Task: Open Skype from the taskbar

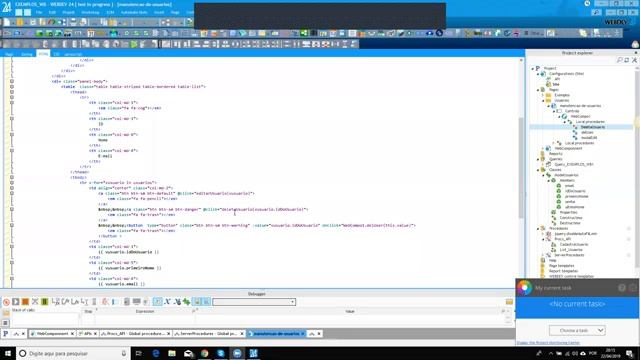Action: (221, 353)
